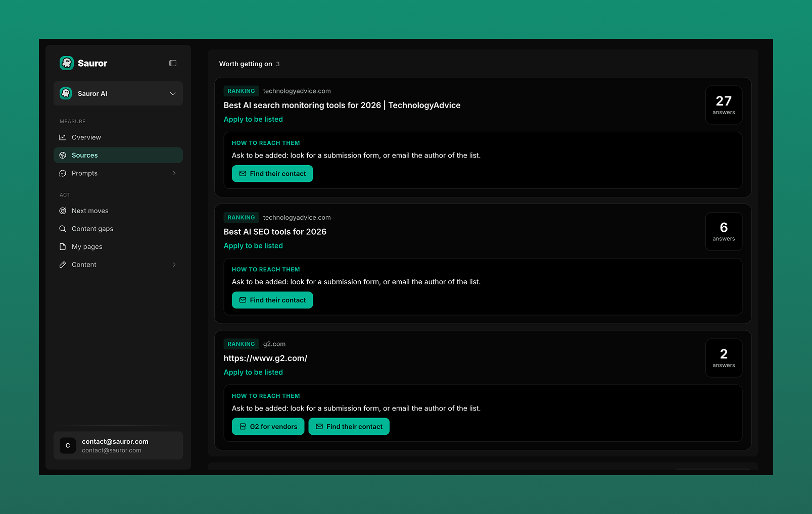Click the RANKING badge on g2.com card

pyautogui.click(x=242, y=344)
